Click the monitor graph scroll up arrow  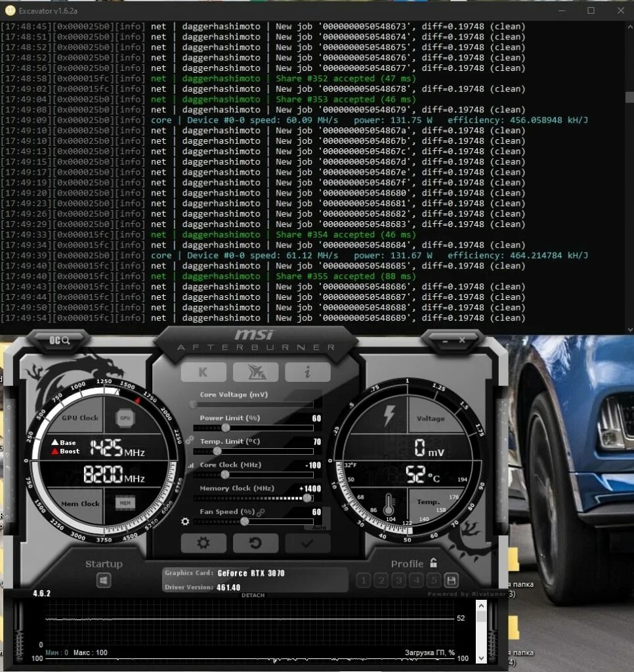(481, 606)
